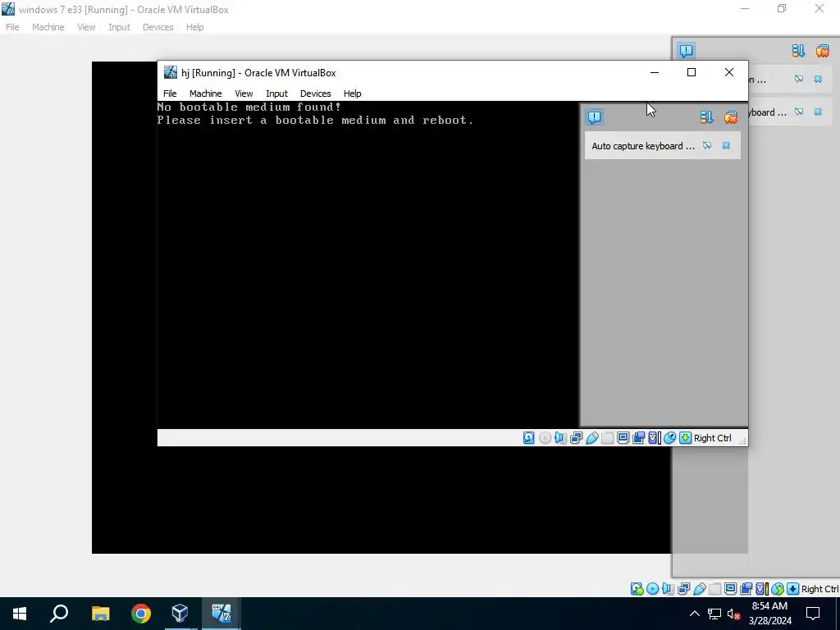The height and width of the screenshot is (630, 840).
Task: Click optical drive icon in hj status bar
Action: [545, 438]
